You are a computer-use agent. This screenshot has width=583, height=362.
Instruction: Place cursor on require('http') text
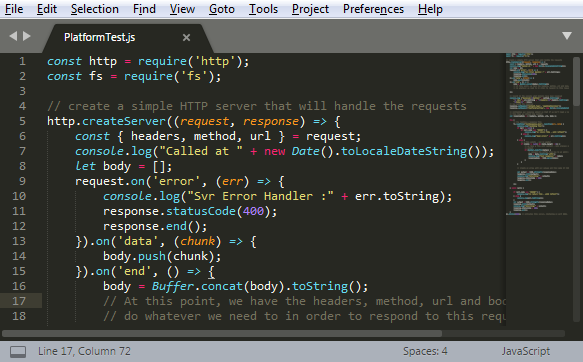pyautogui.click(x=190, y=61)
